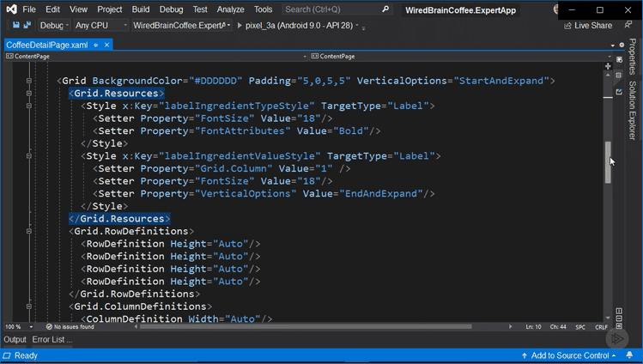Click the ContentPage icon in left navigation bar
This screenshot has height=364, width=643.
[9, 56]
